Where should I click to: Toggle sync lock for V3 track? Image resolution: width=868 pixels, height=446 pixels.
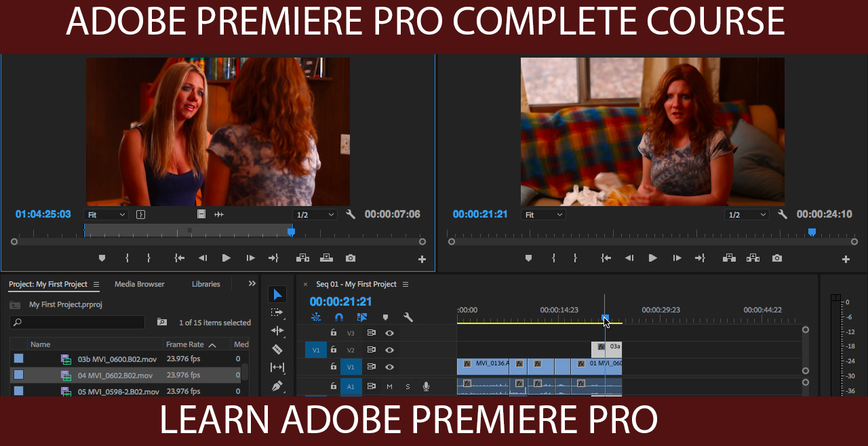[x=371, y=333]
